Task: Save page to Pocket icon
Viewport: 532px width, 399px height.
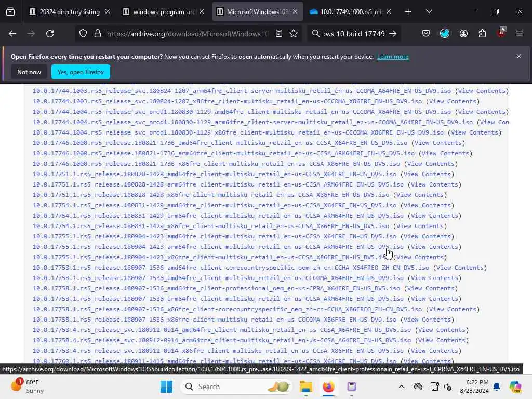Action: coord(426,33)
